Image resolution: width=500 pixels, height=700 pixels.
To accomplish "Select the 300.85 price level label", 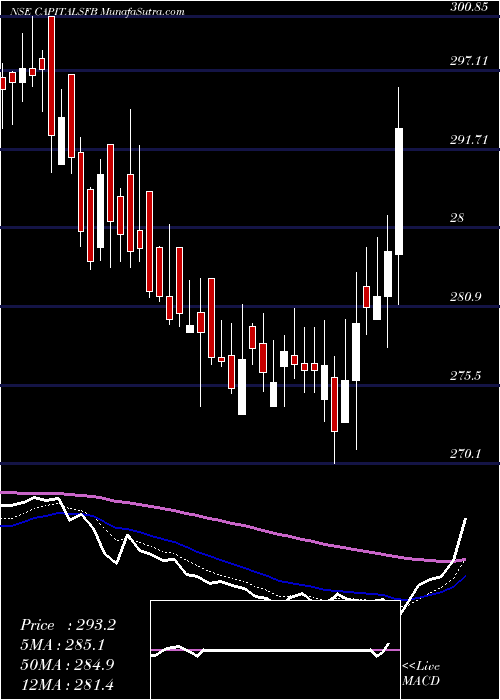I will pyautogui.click(x=468, y=7).
